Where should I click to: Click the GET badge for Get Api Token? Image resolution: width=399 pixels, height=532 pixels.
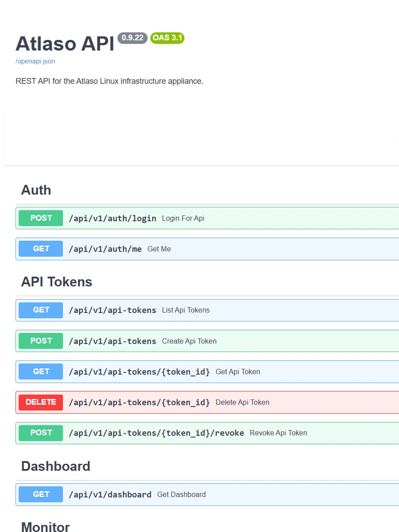[41, 372]
